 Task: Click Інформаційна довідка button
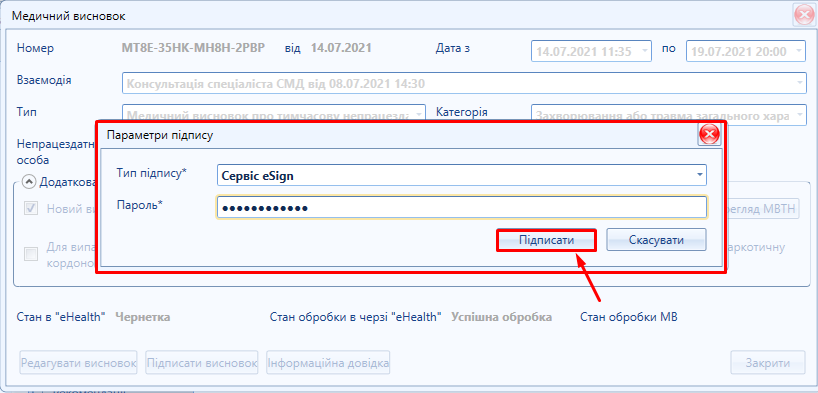tap(328, 363)
